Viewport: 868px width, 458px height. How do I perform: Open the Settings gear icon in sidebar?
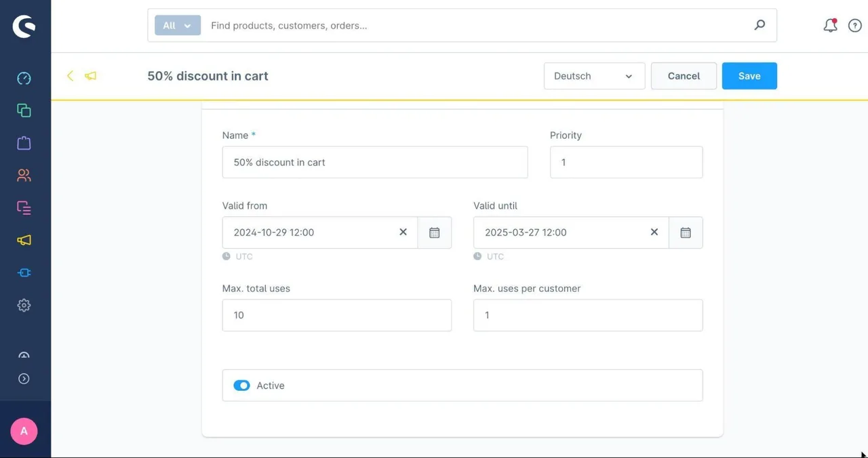[x=24, y=306]
